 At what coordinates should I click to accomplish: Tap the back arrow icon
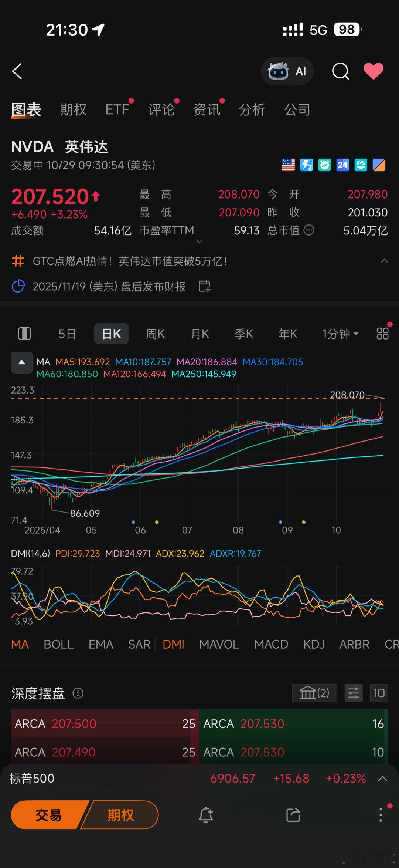17,71
